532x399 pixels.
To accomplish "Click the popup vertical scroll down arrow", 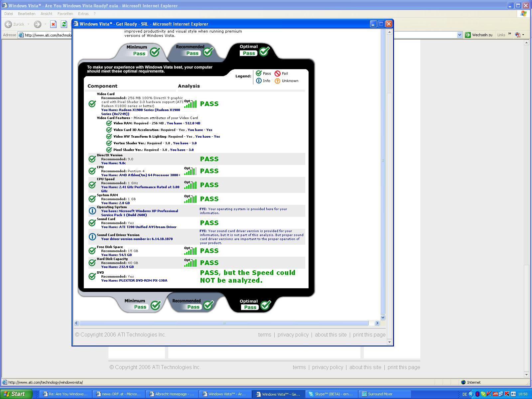I will tap(383, 317).
